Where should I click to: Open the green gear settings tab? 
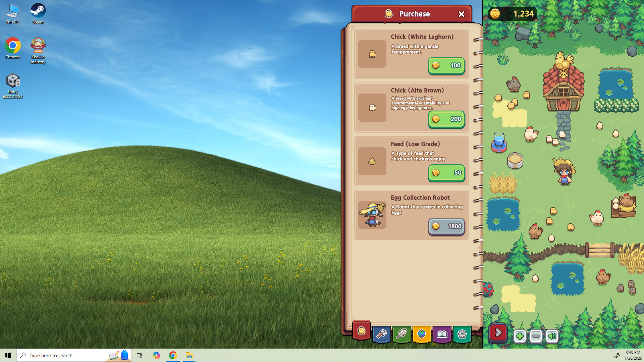[x=462, y=334]
